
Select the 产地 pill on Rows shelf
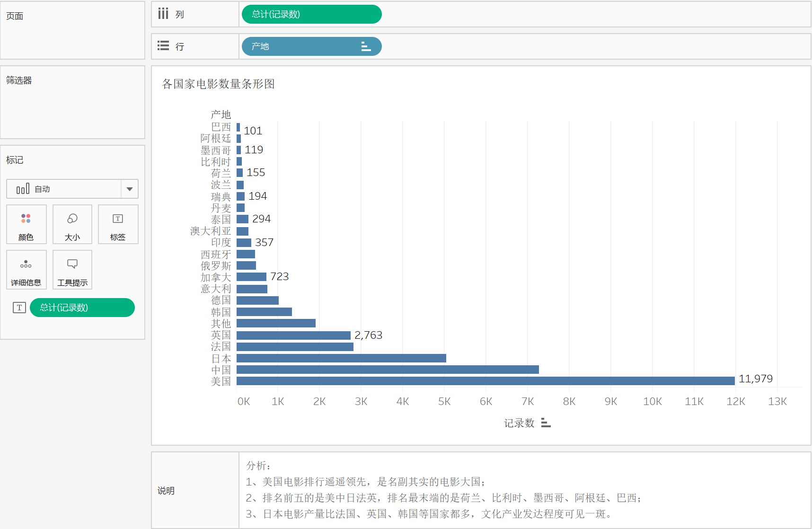coord(298,46)
